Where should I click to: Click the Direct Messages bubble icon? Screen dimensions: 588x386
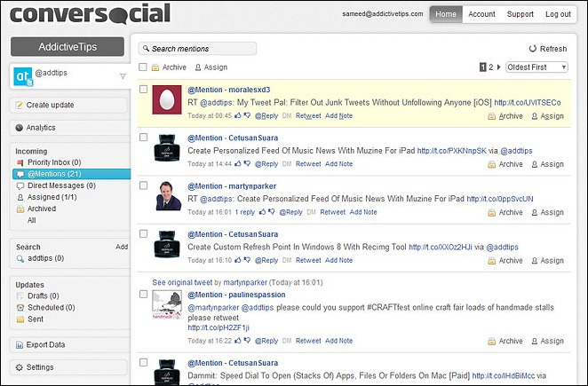[20, 185]
